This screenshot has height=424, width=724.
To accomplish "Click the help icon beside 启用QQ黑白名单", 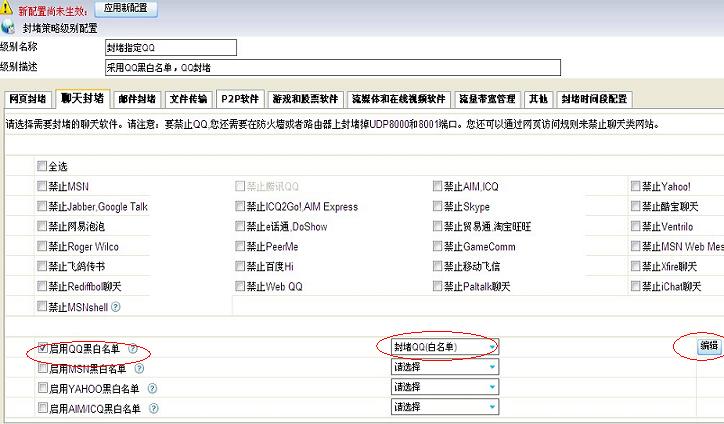I will 132,349.
